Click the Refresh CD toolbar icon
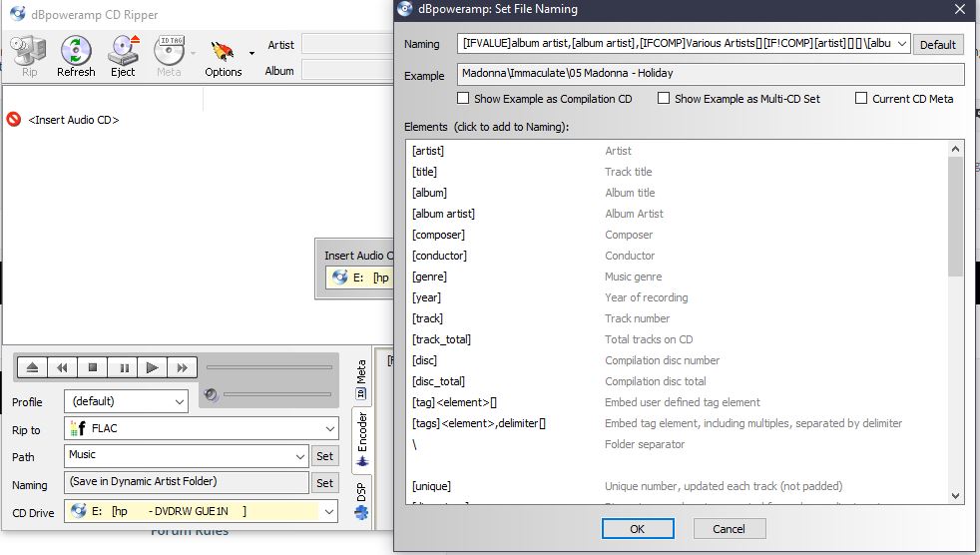Screen dimensions: 980x555 pyautogui.click(x=76, y=55)
